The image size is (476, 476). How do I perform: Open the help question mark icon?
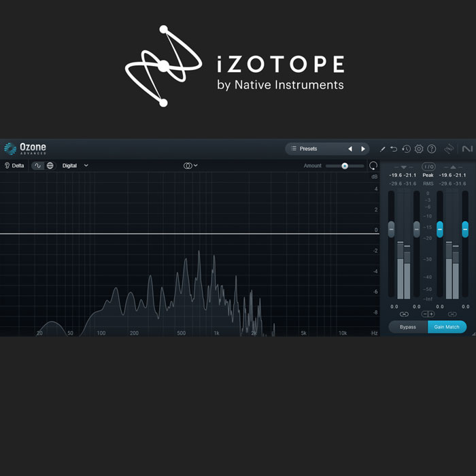pos(432,149)
